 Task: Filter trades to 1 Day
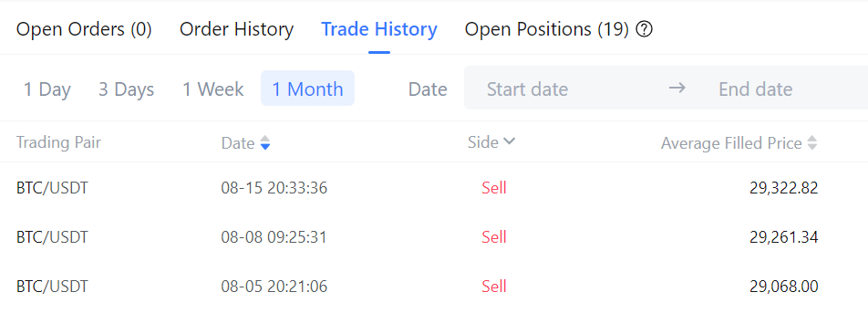(47, 89)
